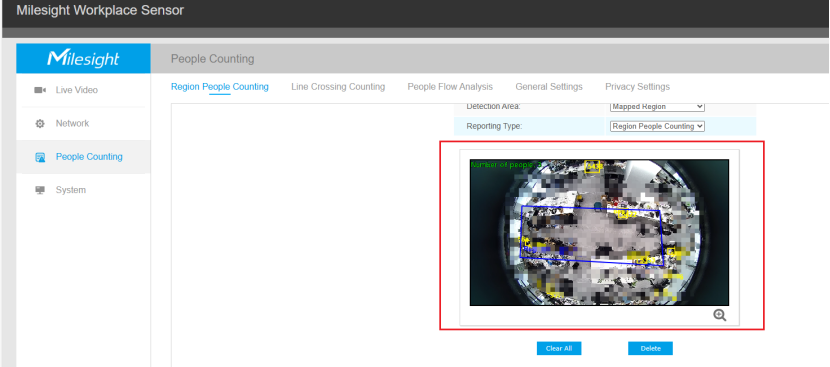
Task: Click the Number of people overlay text
Action: 506,165
